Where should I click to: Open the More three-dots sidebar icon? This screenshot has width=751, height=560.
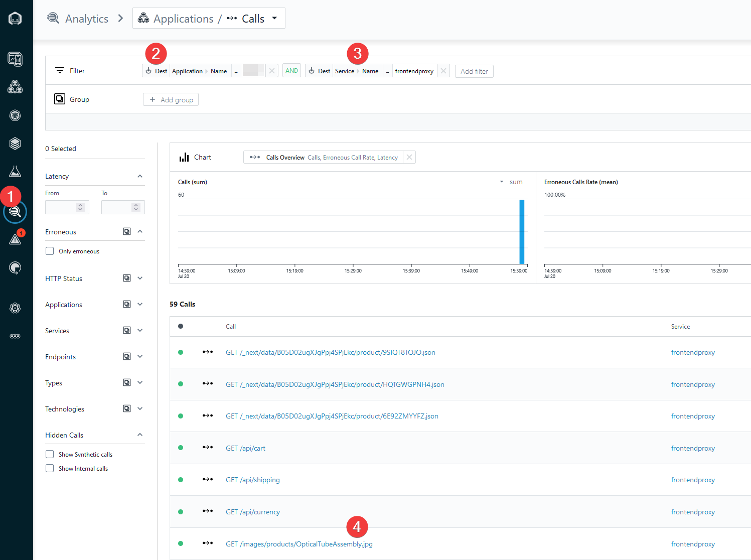[x=15, y=336]
